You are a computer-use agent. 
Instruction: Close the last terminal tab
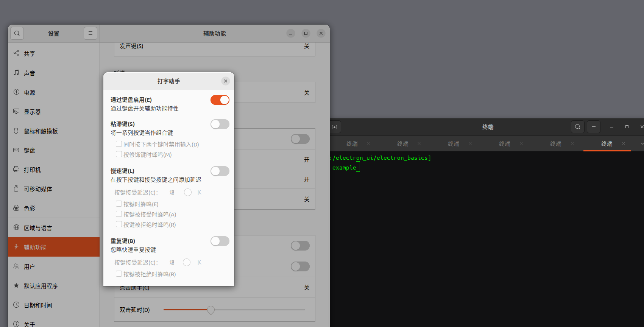click(x=624, y=143)
